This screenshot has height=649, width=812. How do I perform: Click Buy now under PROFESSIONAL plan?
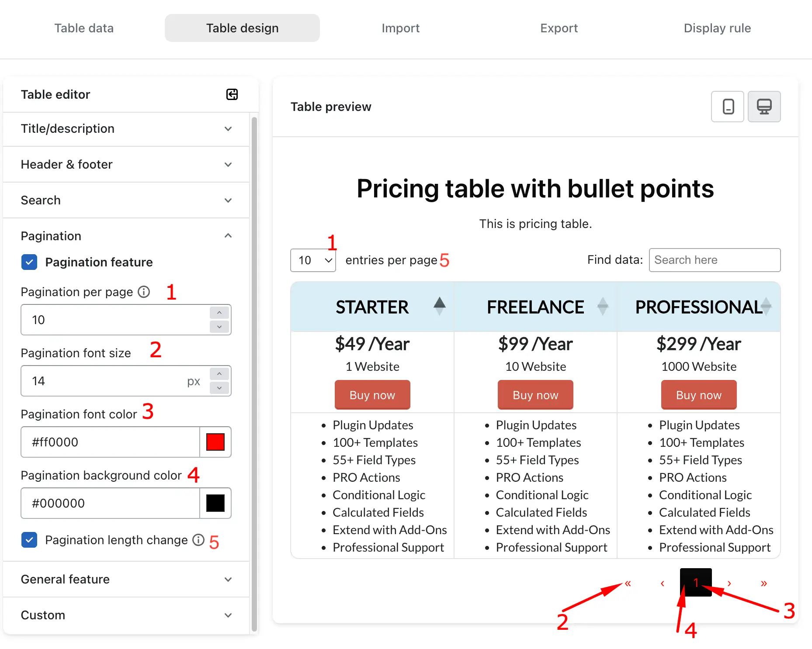pyautogui.click(x=699, y=395)
